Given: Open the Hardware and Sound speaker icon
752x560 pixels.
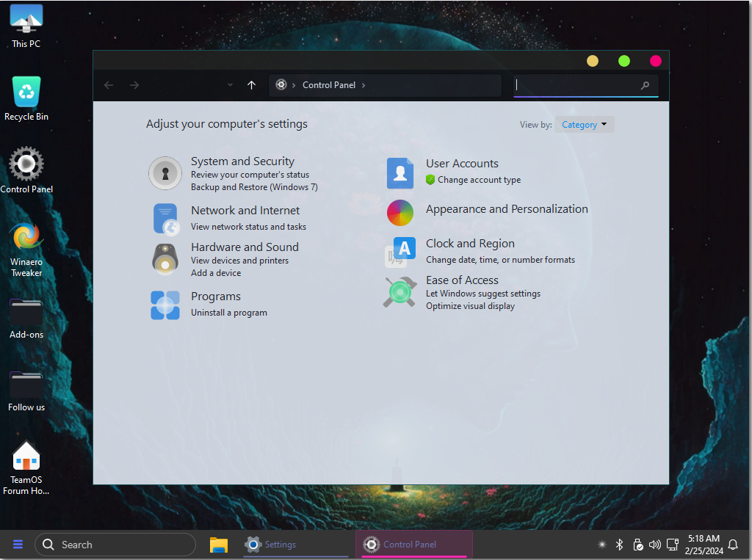Looking at the screenshot, I should point(165,259).
